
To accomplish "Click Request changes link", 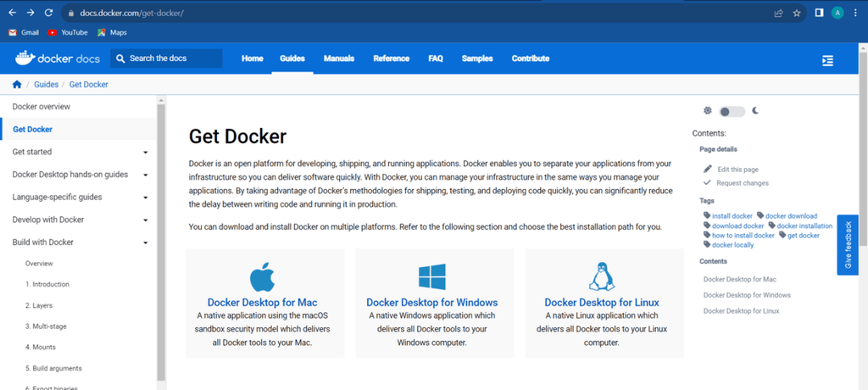I will tap(743, 183).
